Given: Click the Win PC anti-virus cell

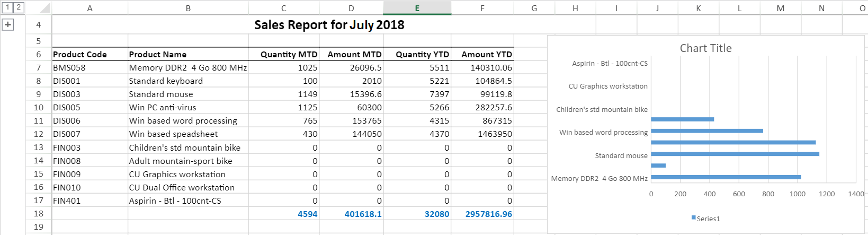Looking at the screenshot, I should coord(163,107).
